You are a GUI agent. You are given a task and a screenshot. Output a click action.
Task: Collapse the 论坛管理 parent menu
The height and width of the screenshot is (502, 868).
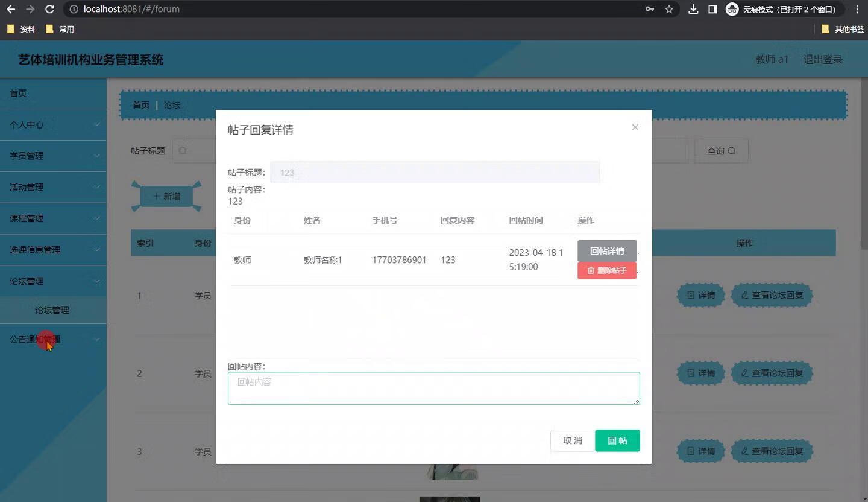pyautogui.click(x=53, y=281)
